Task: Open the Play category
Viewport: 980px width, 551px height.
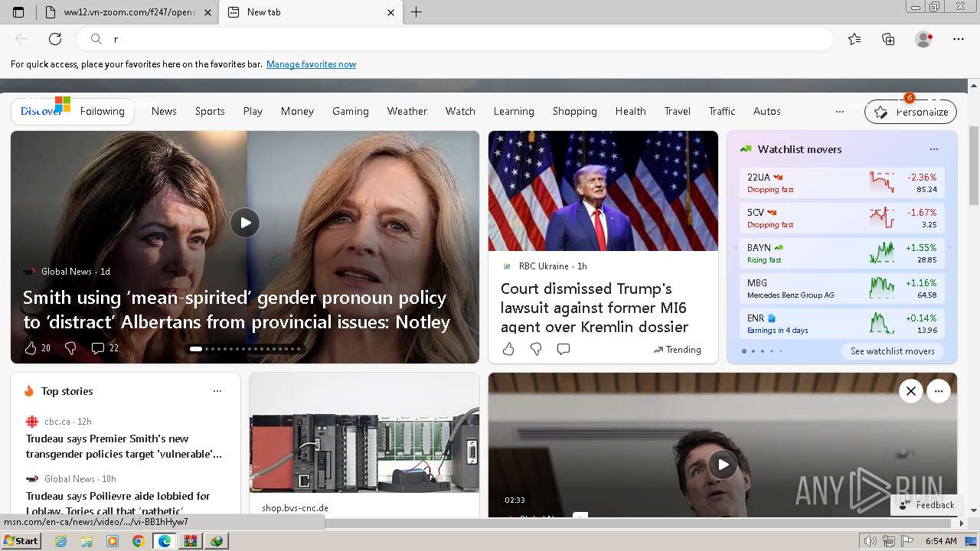Action: pos(253,112)
